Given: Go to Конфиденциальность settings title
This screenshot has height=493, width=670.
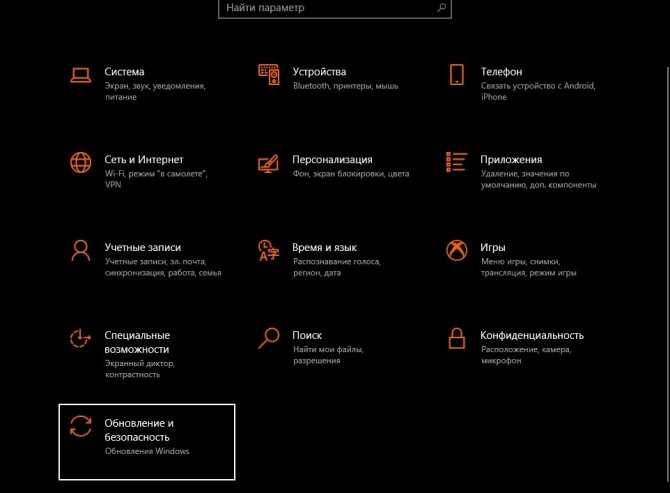Looking at the screenshot, I should pos(532,335).
